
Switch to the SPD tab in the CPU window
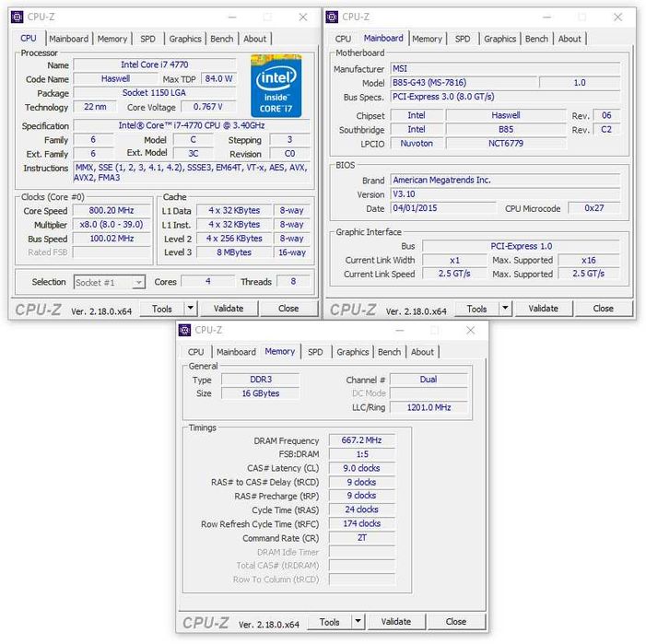[147, 39]
